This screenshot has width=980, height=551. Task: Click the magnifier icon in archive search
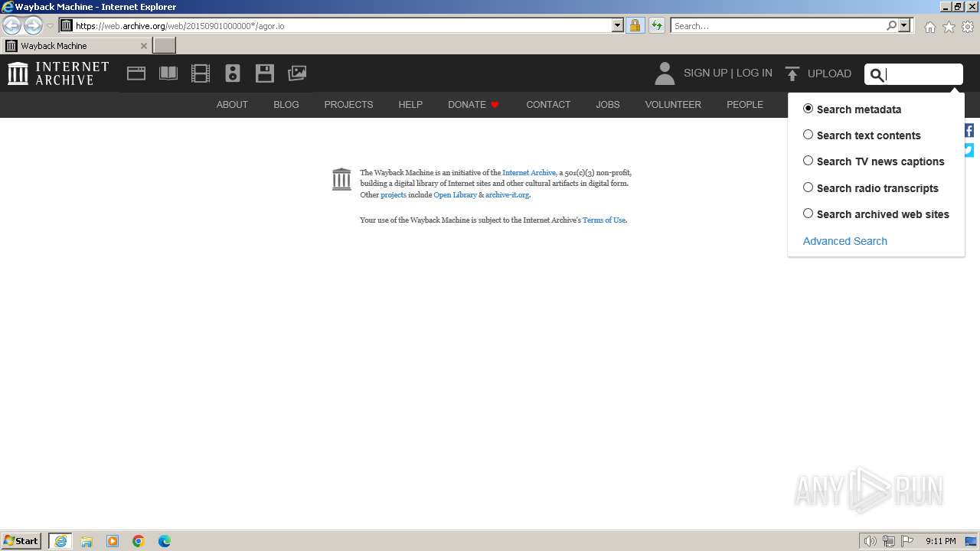point(877,74)
